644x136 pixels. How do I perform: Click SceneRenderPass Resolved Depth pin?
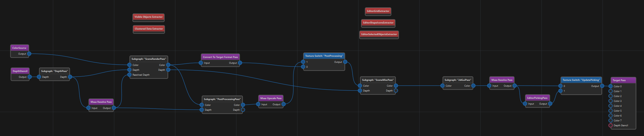tap(129, 75)
